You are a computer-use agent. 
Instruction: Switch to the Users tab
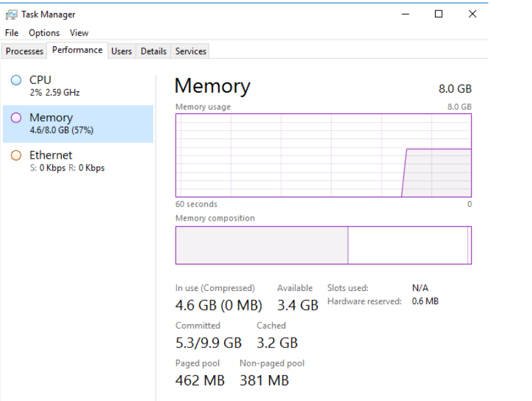point(122,51)
